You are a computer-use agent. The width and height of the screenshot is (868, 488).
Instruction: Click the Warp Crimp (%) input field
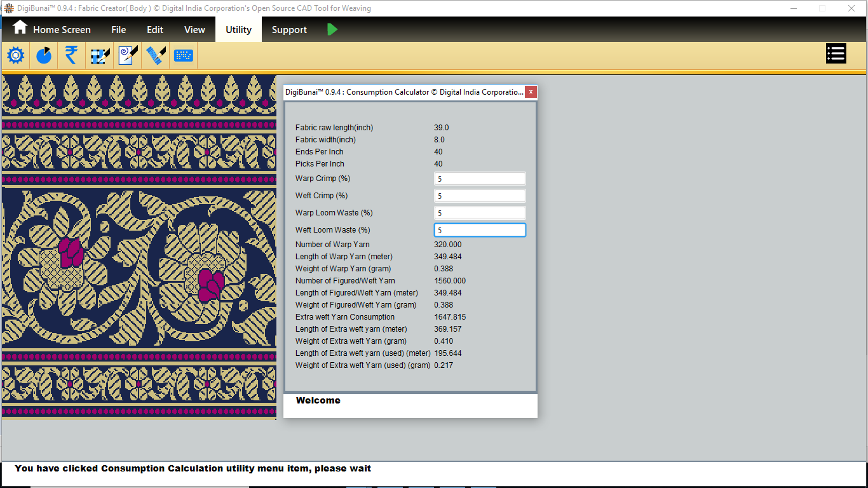pyautogui.click(x=480, y=179)
